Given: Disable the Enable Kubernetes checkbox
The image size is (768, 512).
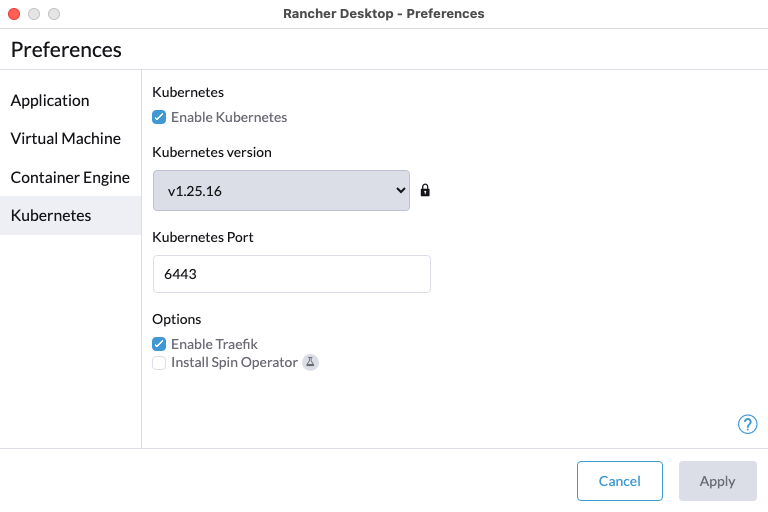Looking at the screenshot, I should click(x=159, y=117).
